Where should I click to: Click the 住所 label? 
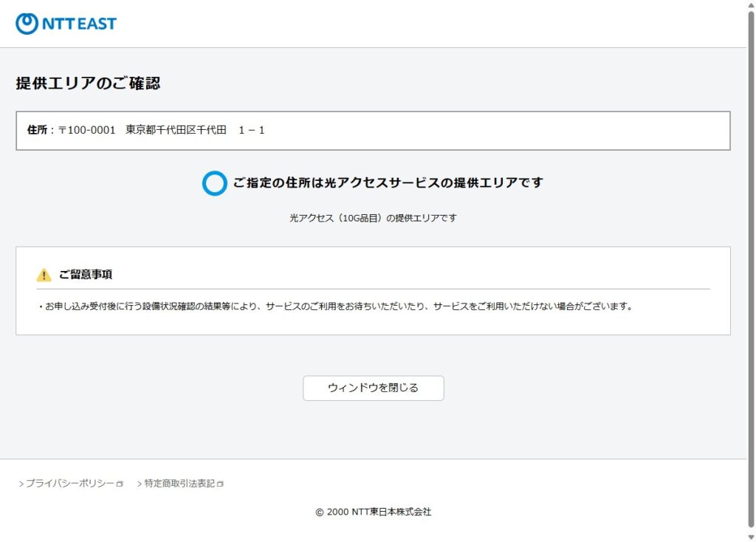coord(37,130)
